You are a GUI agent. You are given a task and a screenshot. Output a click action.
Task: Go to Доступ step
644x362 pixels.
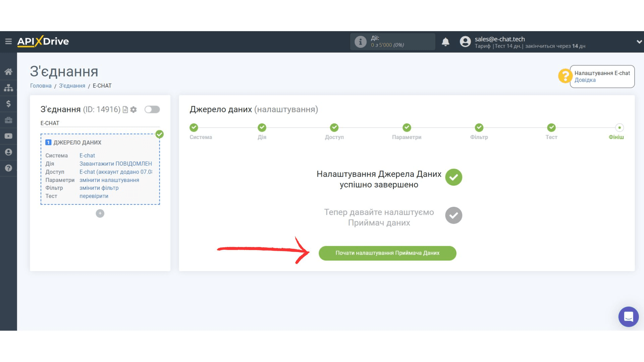(x=334, y=128)
